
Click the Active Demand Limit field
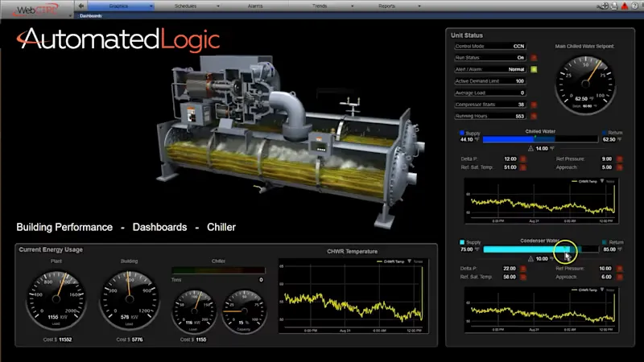(490, 81)
